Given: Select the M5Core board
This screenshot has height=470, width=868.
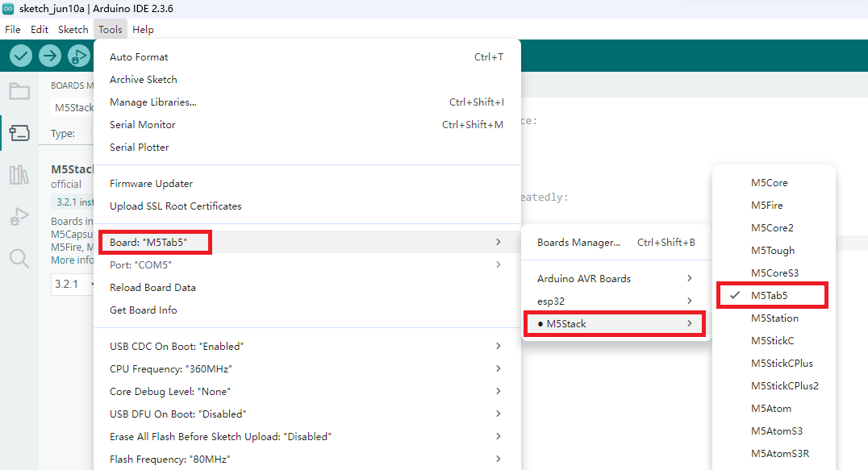Looking at the screenshot, I should (774, 182).
